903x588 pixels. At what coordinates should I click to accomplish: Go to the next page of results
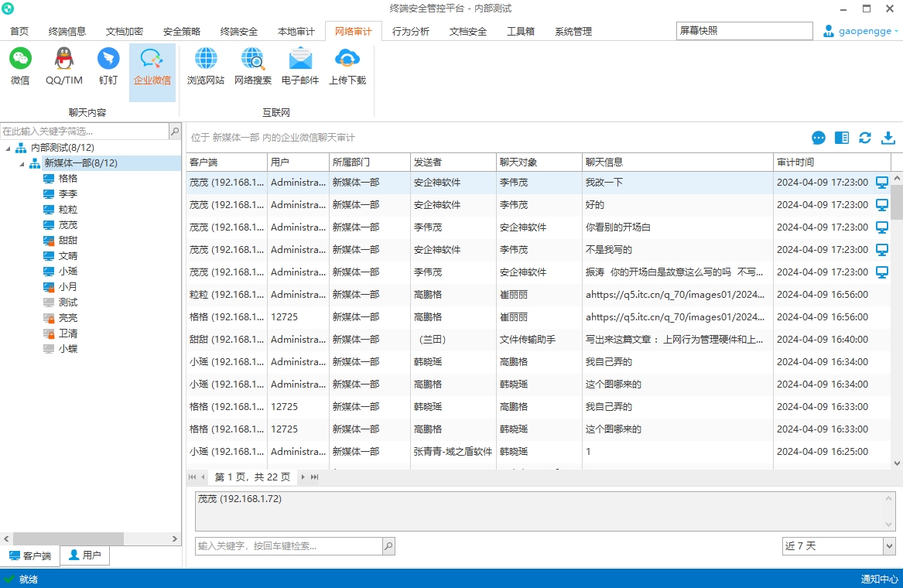pos(302,477)
